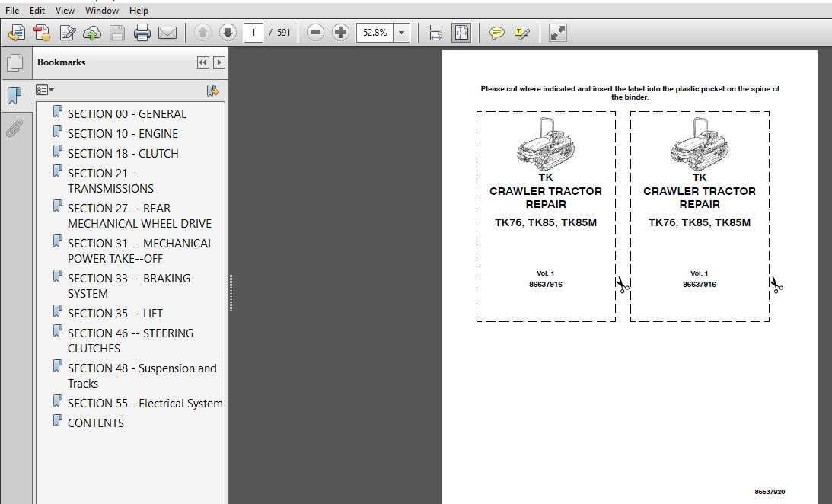The height and width of the screenshot is (504, 832).
Task: Click right label 'CRAWLER TRACTOR' text
Action: click(x=700, y=191)
